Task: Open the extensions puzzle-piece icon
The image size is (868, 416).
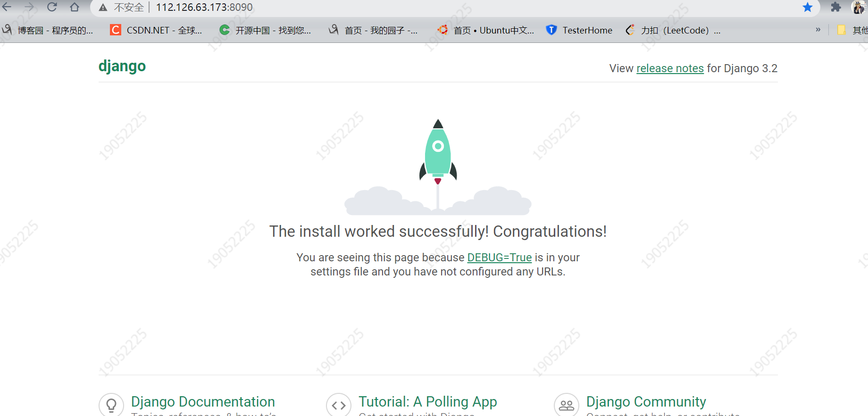Action: point(836,7)
